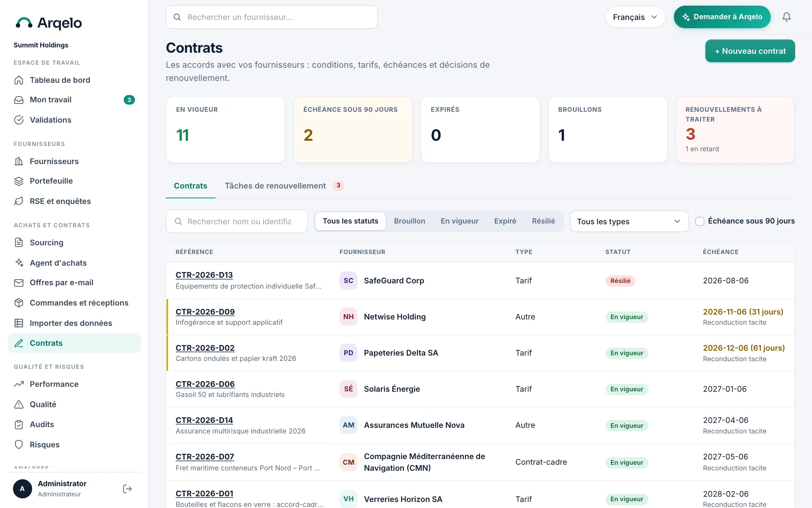Expand the Français language dropdown
Image resolution: width=812 pixels, height=508 pixels.
[635, 17]
